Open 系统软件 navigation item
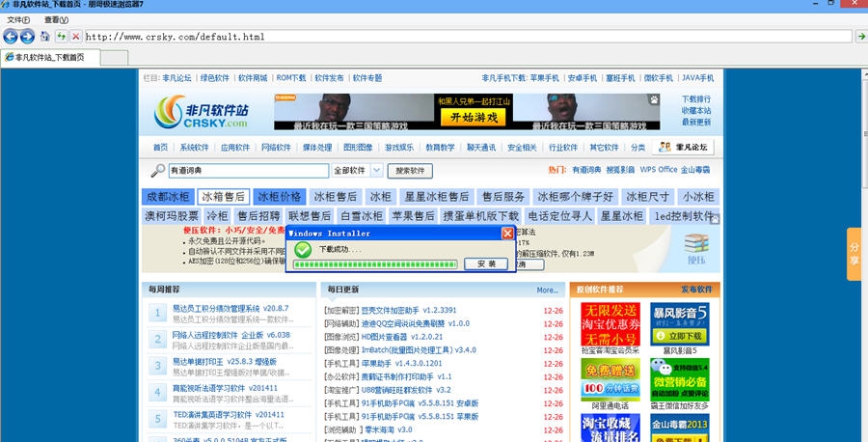Image resolution: width=868 pixels, height=442 pixels. (194, 148)
